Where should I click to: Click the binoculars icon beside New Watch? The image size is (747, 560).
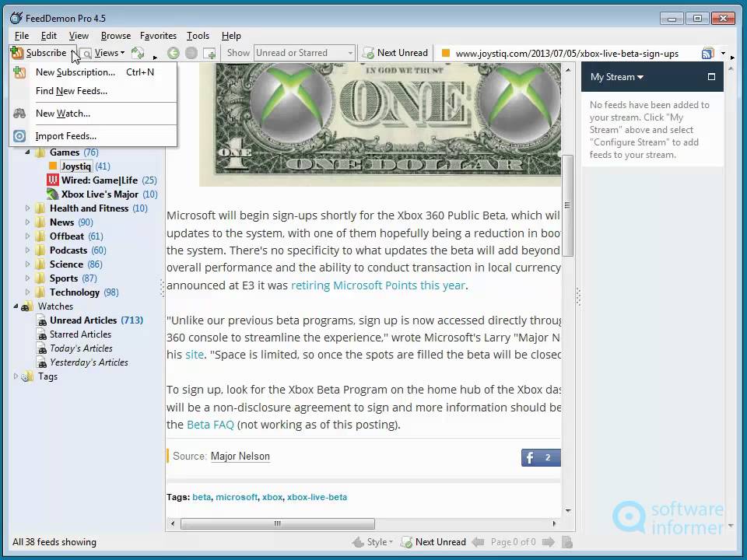point(19,114)
